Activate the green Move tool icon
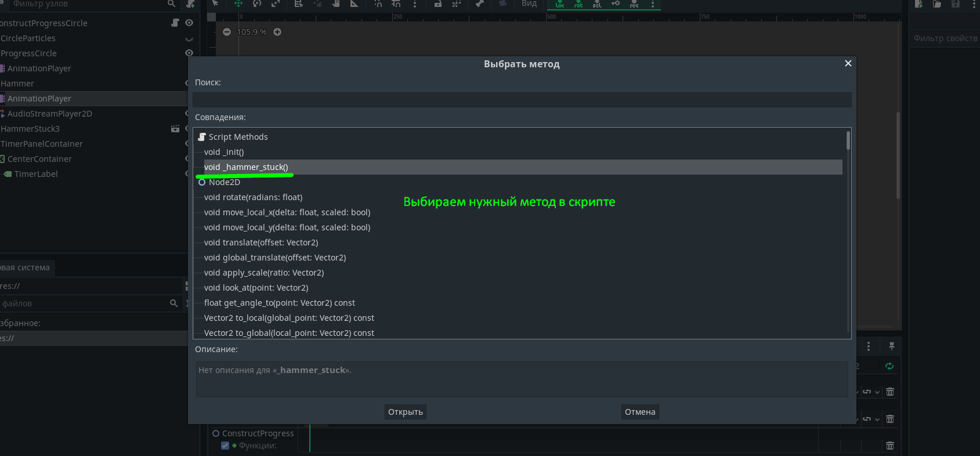This screenshot has height=456, width=980. 238,3
